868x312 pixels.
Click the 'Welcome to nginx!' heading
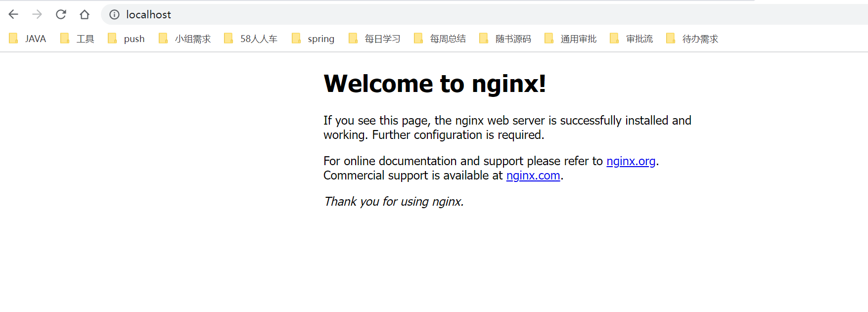tap(435, 84)
